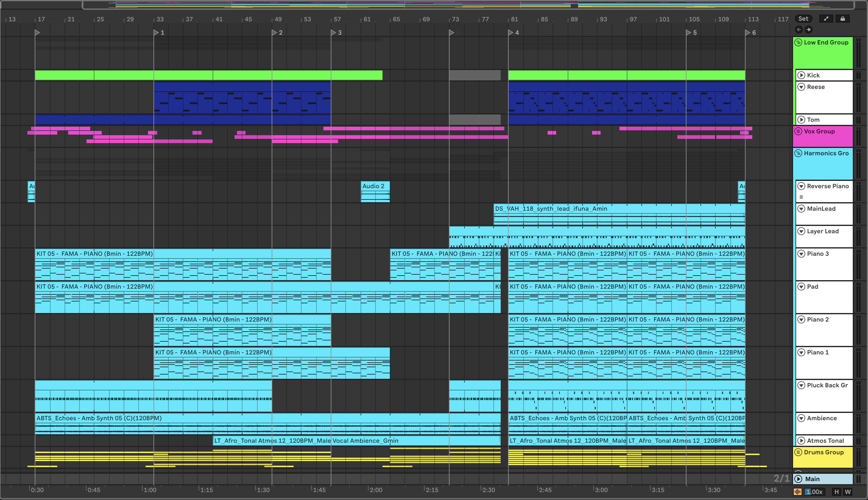868x500 pixels.
Task: Click the orange waveform track-view icon
Action: 798,492
